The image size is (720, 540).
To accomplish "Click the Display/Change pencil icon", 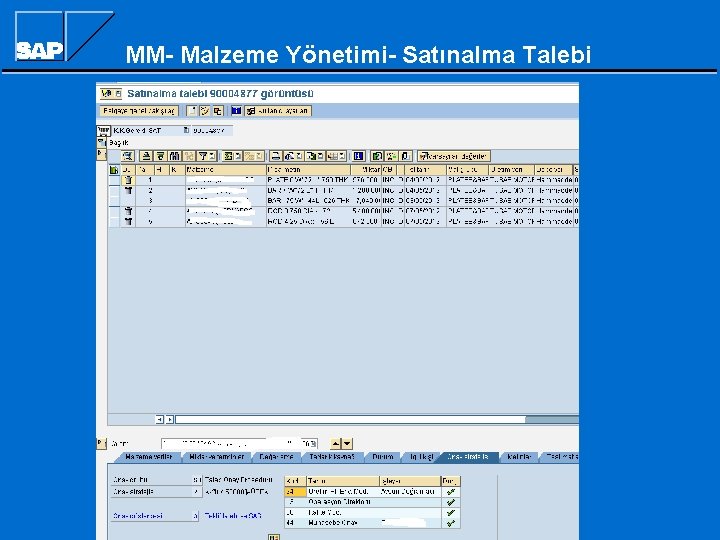I will pyautogui.click(x=205, y=111).
